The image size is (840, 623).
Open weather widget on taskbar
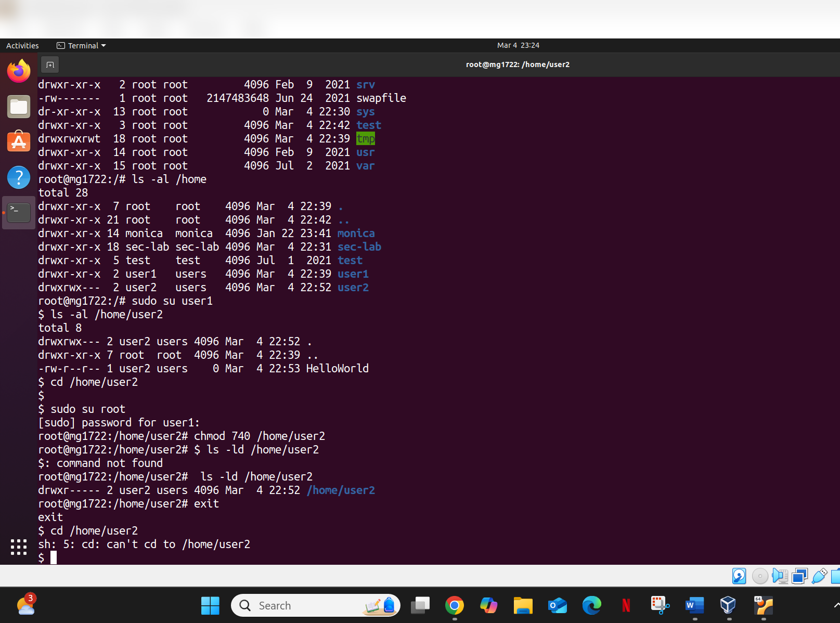pyautogui.click(x=25, y=605)
